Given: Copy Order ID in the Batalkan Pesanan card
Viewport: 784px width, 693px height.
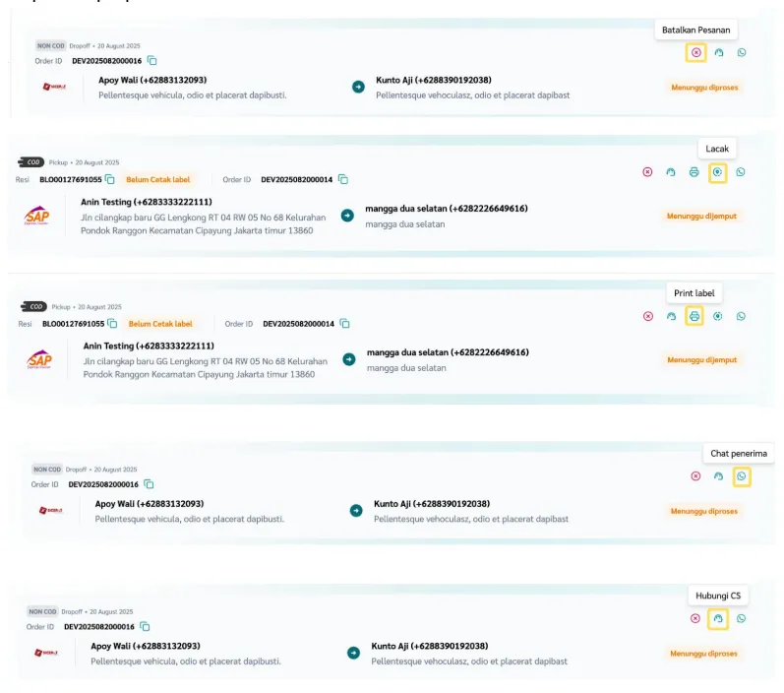Looking at the screenshot, I should 152,61.
